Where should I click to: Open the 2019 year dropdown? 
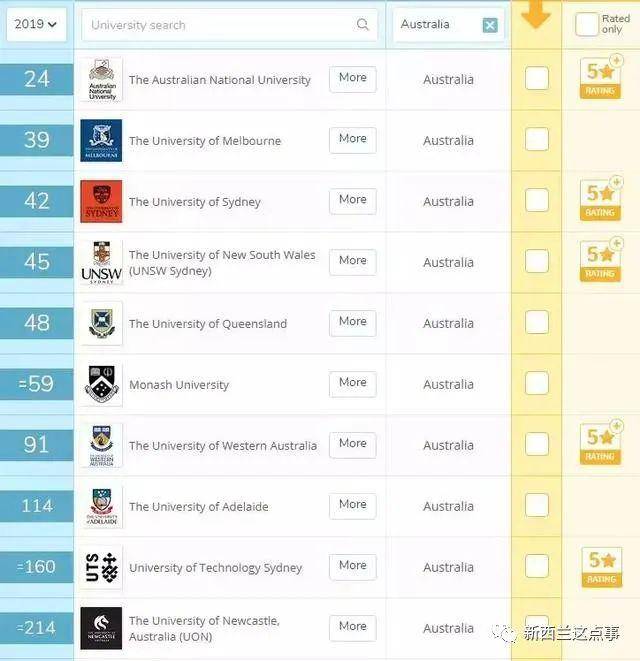point(36,24)
